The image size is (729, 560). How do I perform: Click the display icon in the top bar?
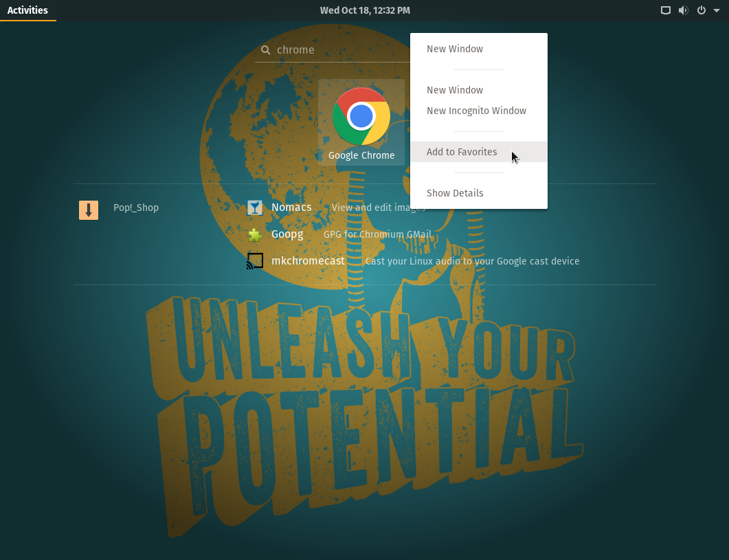[665, 10]
